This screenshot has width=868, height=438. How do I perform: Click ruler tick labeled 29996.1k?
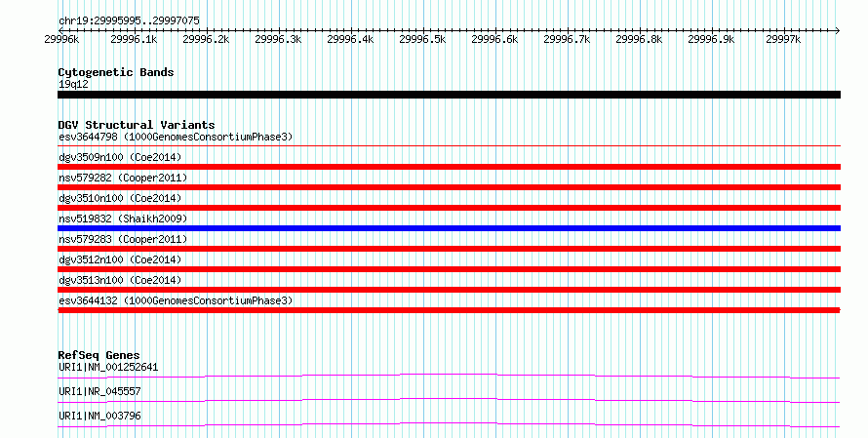click(134, 39)
